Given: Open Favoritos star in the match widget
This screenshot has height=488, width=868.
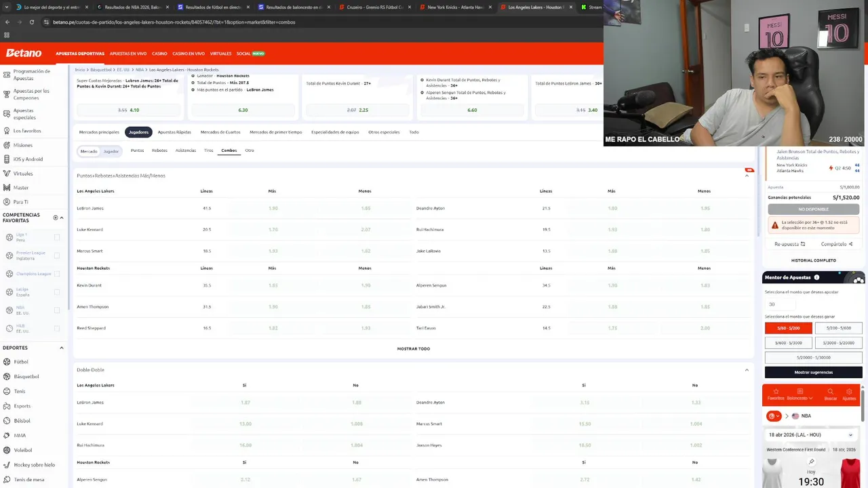Looking at the screenshot, I should (776, 394).
